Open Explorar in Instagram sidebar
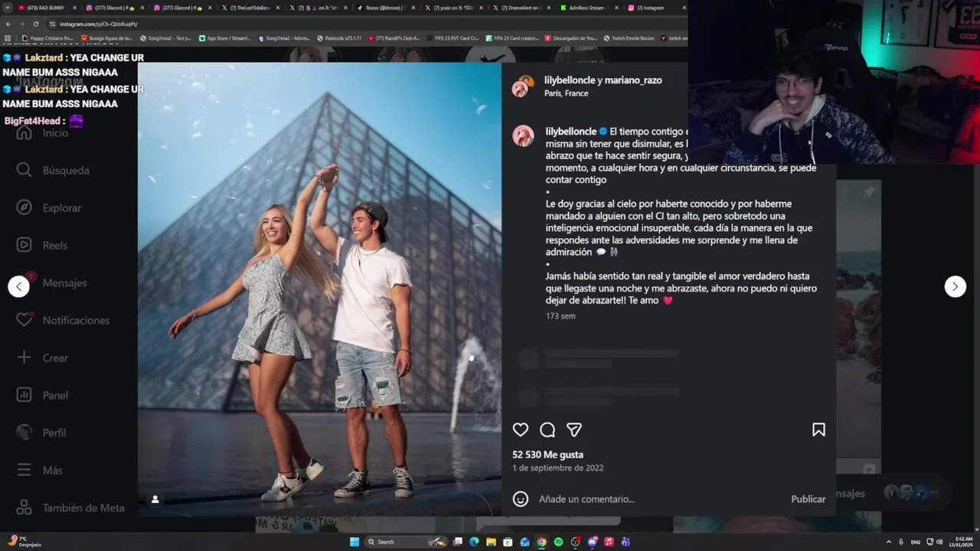The width and height of the screenshot is (980, 551). [x=50, y=207]
